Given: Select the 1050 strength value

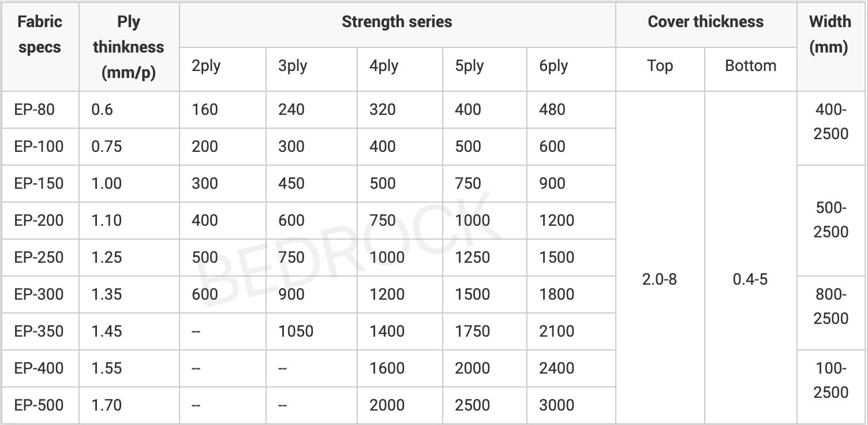Looking at the screenshot, I should pos(295,331).
